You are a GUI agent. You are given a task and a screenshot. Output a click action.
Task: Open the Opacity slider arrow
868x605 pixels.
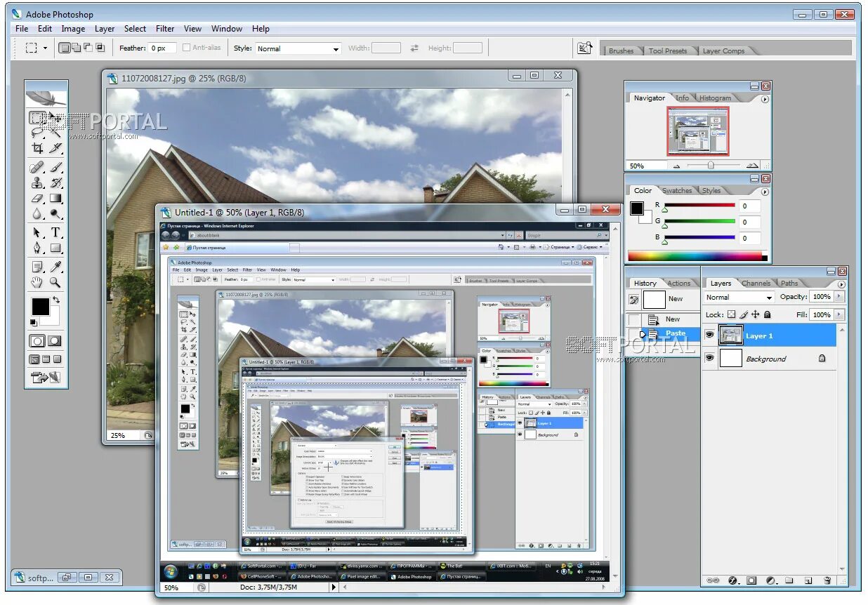839,297
